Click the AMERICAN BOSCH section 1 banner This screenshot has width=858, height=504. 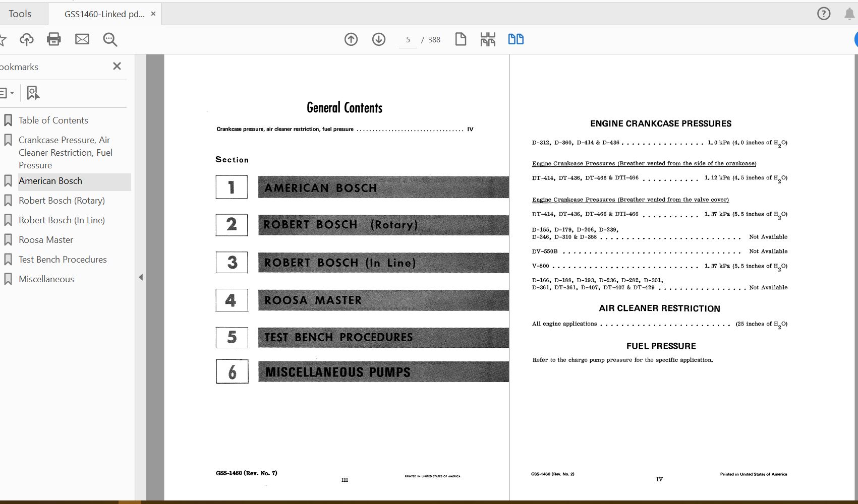tap(383, 187)
